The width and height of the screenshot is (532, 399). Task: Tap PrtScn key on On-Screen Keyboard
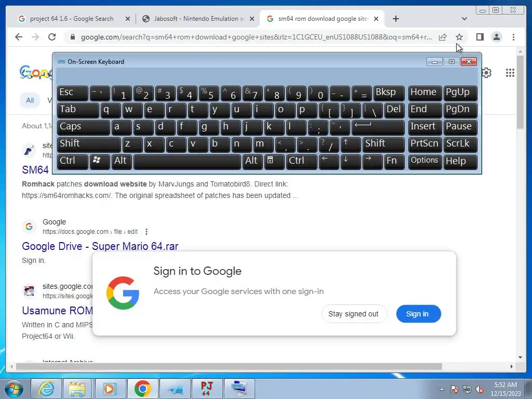[425, 144]
